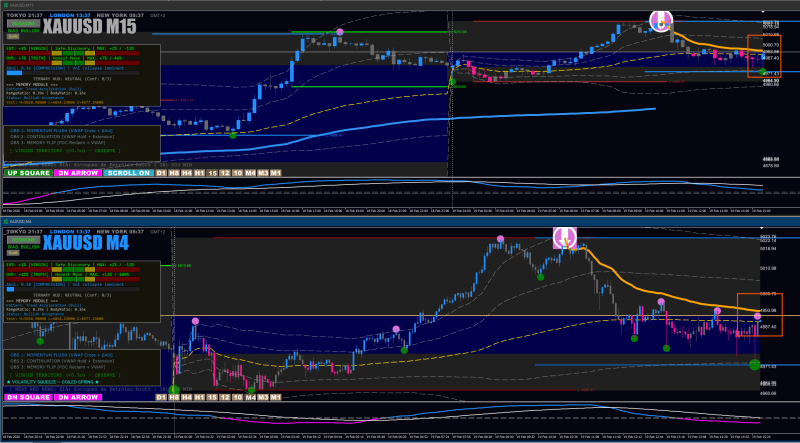
Task: Switch M15 chart to H1 timeframe
Action: tap(199, 173)
